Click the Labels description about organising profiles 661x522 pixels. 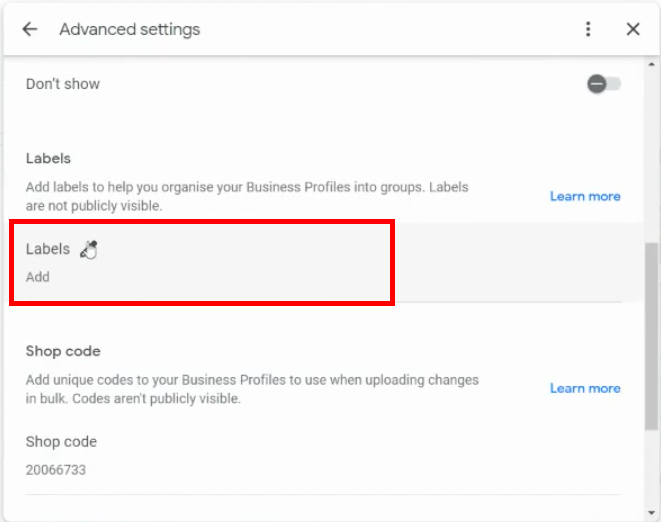247,196
